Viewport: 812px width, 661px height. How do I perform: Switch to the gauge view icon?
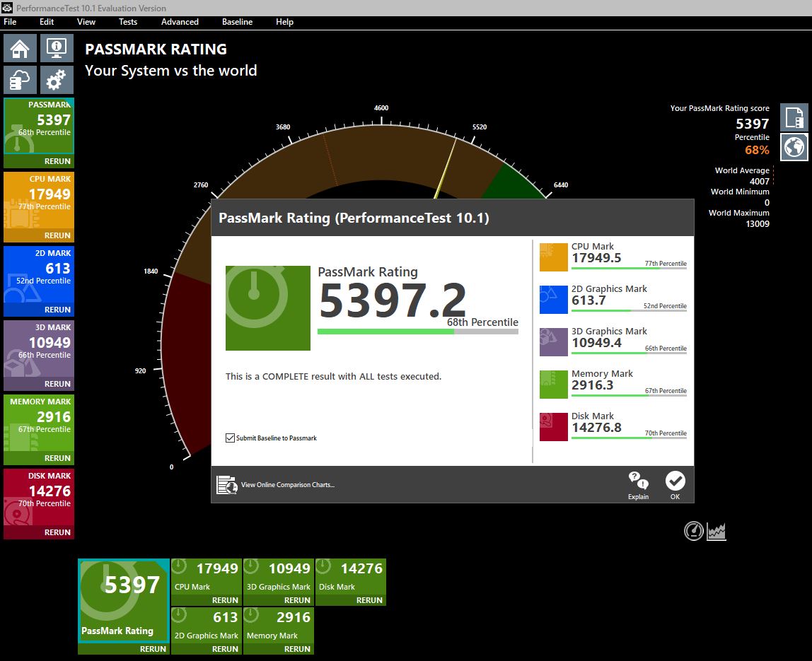point(693,531)
